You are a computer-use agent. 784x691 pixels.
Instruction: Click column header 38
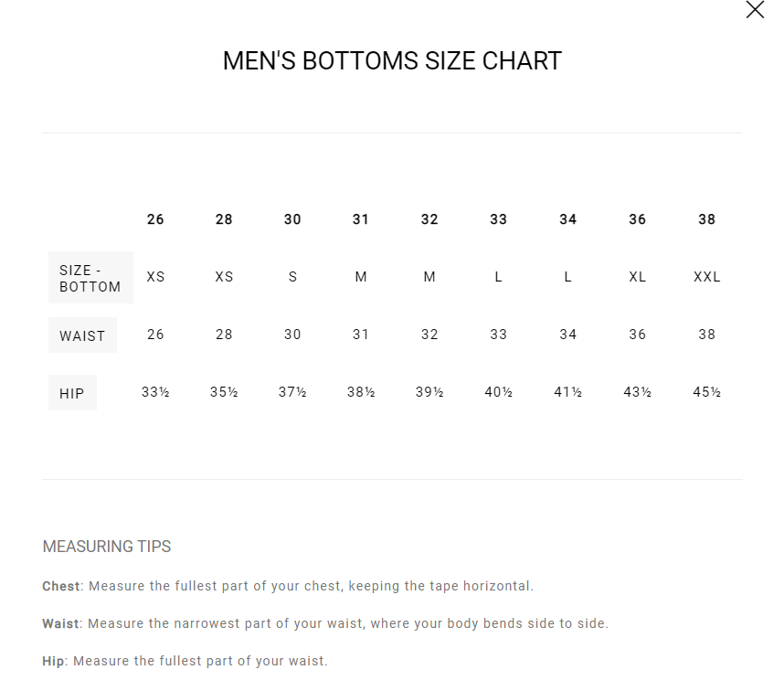[x=706, y=219]
